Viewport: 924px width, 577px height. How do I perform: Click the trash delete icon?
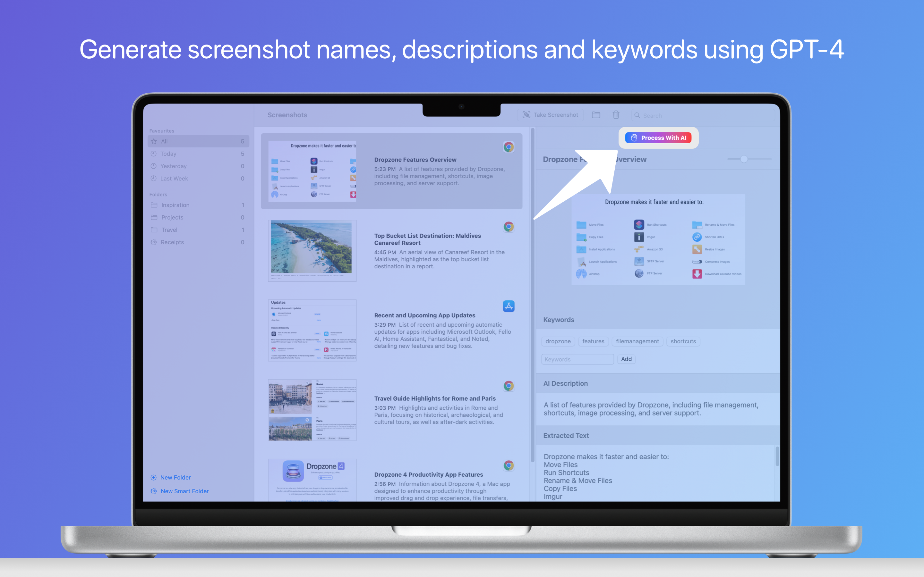point(616,115)
